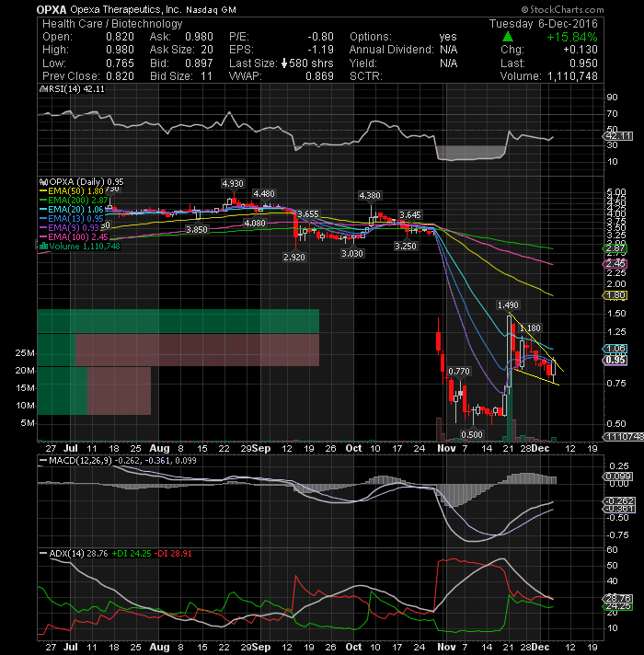Click the 1.490 November high label
644x655 pixels.
click(508, 305)
